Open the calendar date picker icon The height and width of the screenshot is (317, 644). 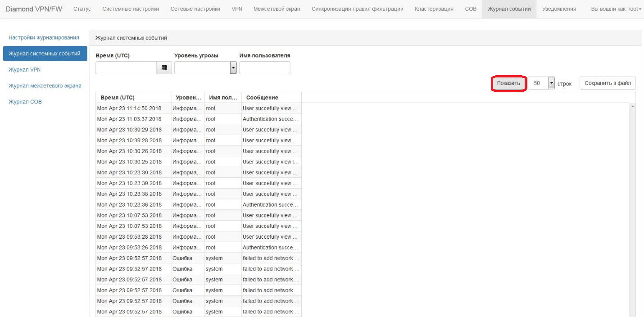tap(164, 68)
